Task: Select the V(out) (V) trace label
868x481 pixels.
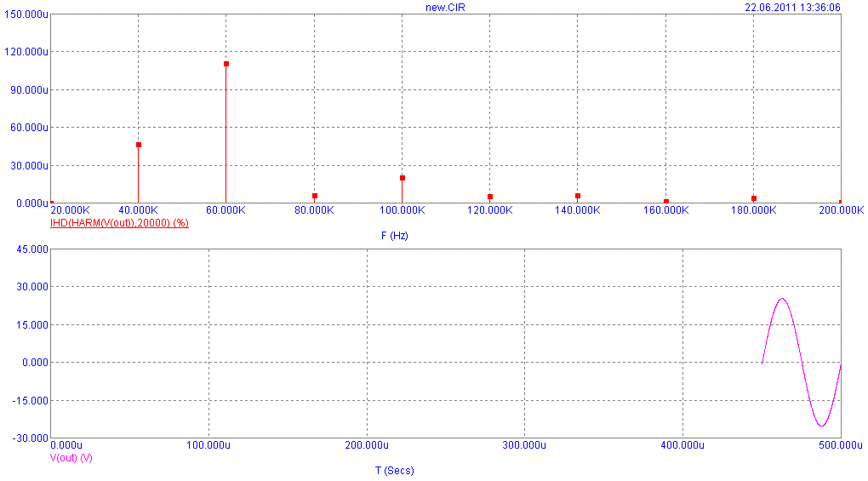Action: [71, 458]
